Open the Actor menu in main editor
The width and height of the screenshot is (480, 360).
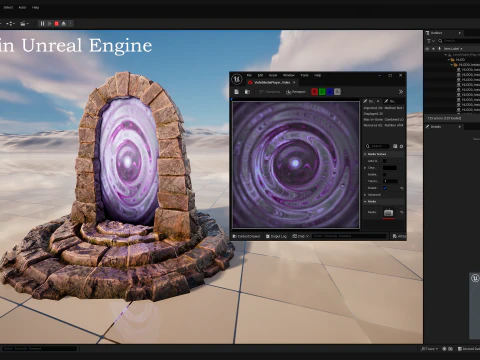pos(22,7)
